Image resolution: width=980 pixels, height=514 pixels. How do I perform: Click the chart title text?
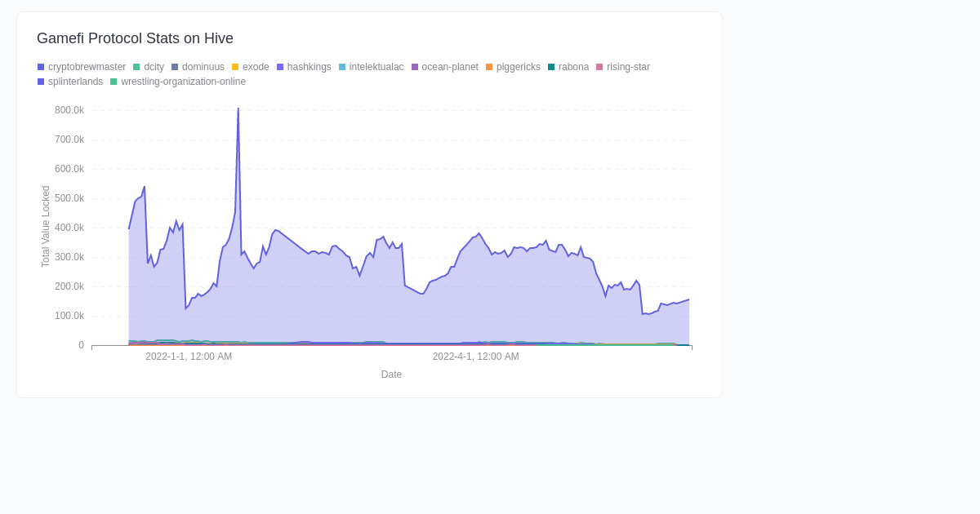click(135, 38)
